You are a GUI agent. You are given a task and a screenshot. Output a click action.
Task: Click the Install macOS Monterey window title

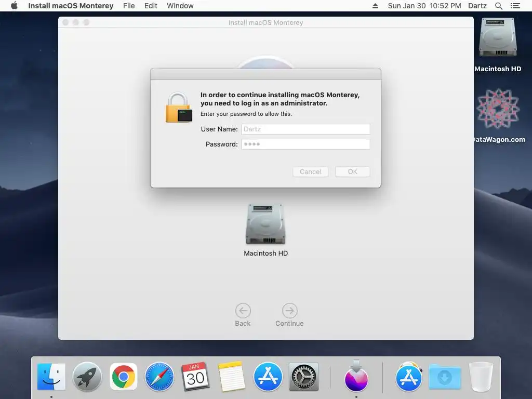pos(265,23)
